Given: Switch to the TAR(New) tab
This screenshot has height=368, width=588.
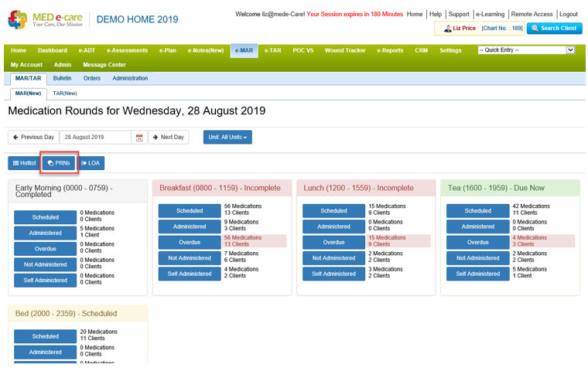Looking at the screenshot, I should pyautogui.click(x=64, y=94).
